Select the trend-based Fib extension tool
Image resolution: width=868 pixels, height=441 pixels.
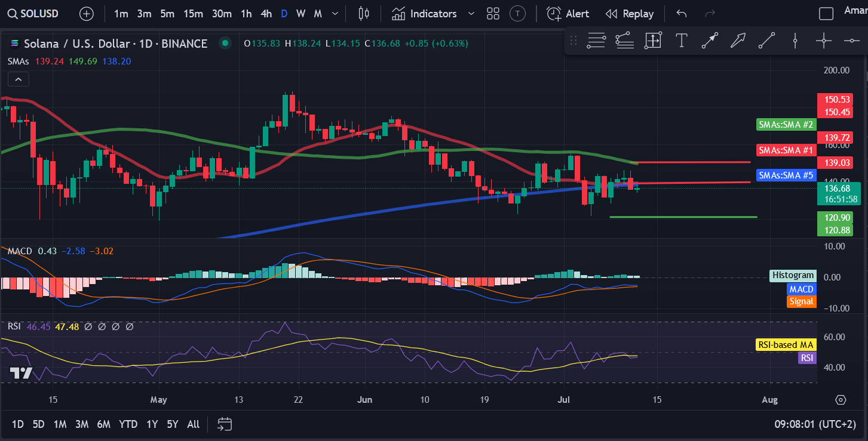624,41
